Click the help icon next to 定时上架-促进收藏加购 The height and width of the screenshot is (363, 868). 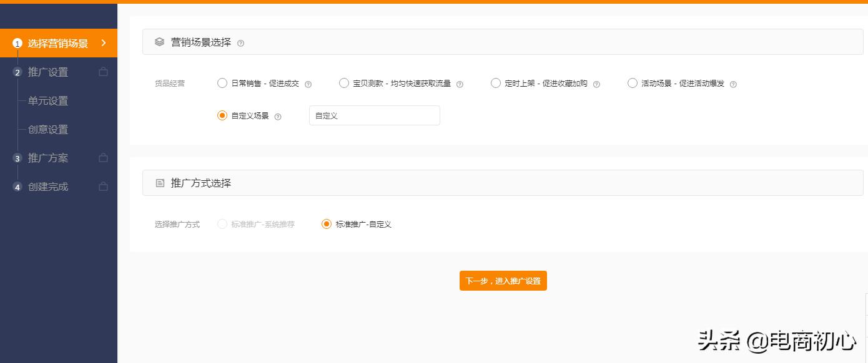596,83
